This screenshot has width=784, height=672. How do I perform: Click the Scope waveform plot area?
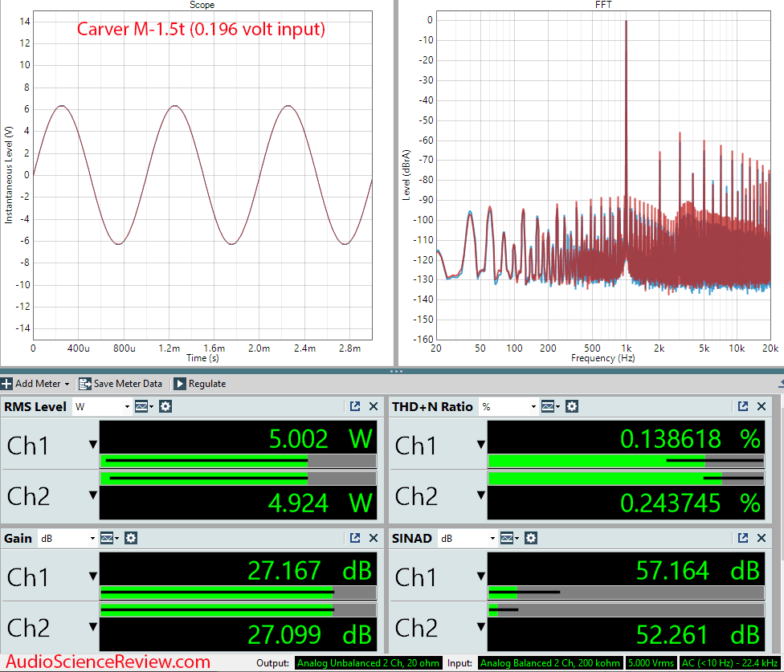(202, 175)
